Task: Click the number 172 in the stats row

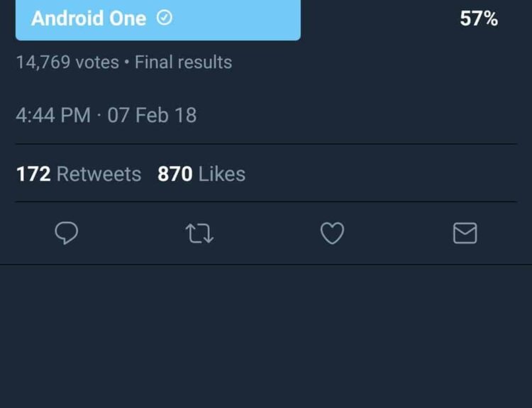Action: [33, 174]
